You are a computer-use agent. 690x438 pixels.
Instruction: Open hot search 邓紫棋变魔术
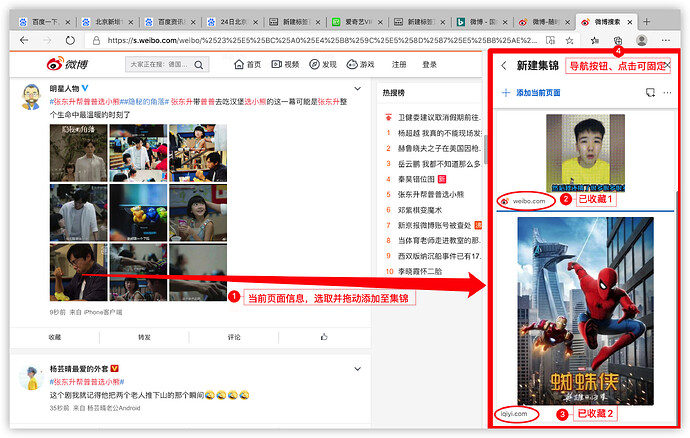[x=420, y=210]
